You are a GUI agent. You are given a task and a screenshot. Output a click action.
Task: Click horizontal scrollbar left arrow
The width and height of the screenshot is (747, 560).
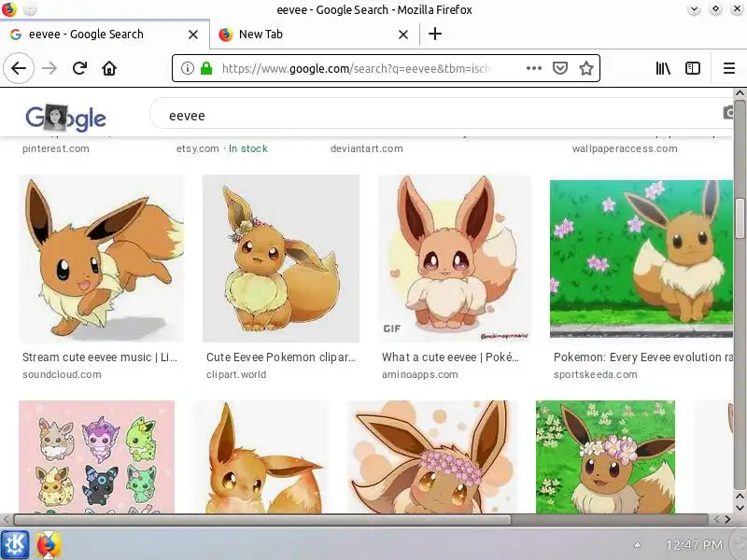6,520
